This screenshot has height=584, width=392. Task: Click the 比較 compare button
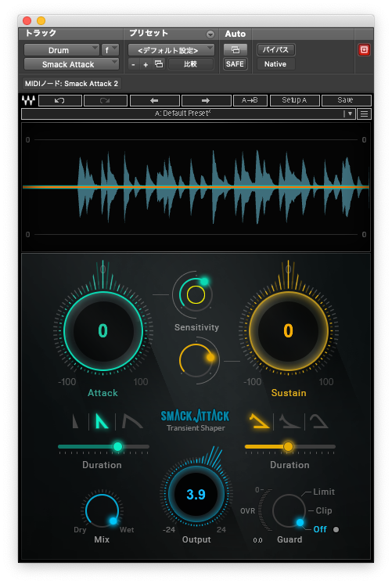(191, 64)
